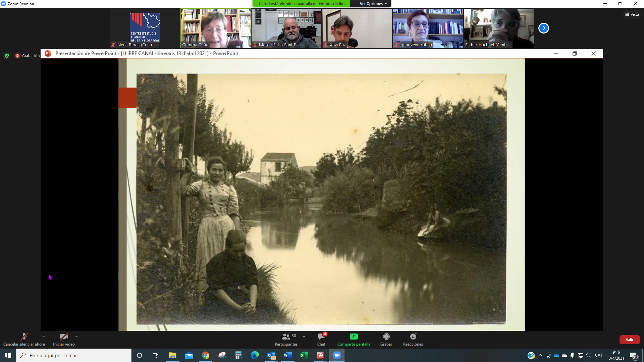Open Zoom in the Windows taskbar
644x362 pixels.
pyautogui.click(x=337, y=355)
